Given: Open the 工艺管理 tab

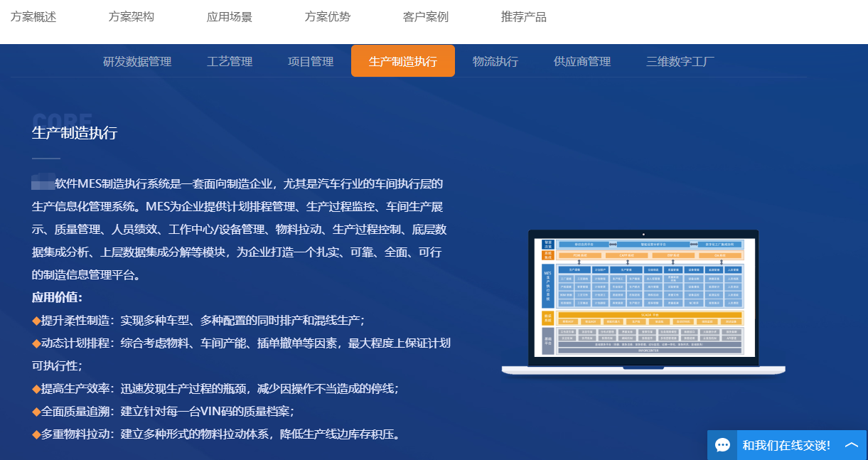Looking at the screenshot, I should tap(230, 61).
